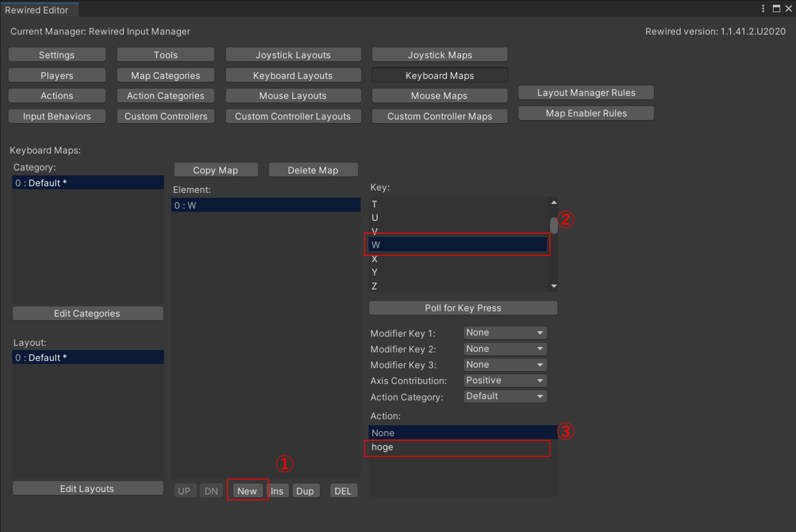This screenshot has height=532, width=796.
Task: Create a new element with New button
Action: tap(247, 490)
